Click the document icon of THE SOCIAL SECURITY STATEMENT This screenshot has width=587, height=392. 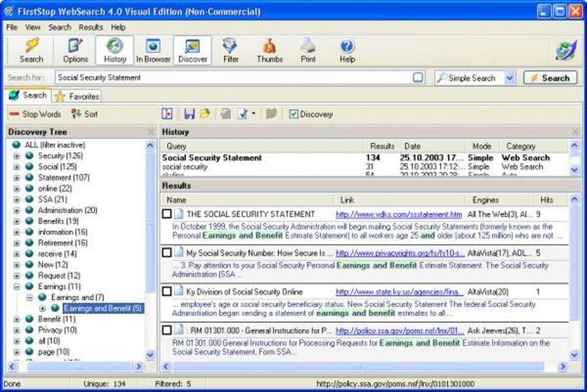179,214
